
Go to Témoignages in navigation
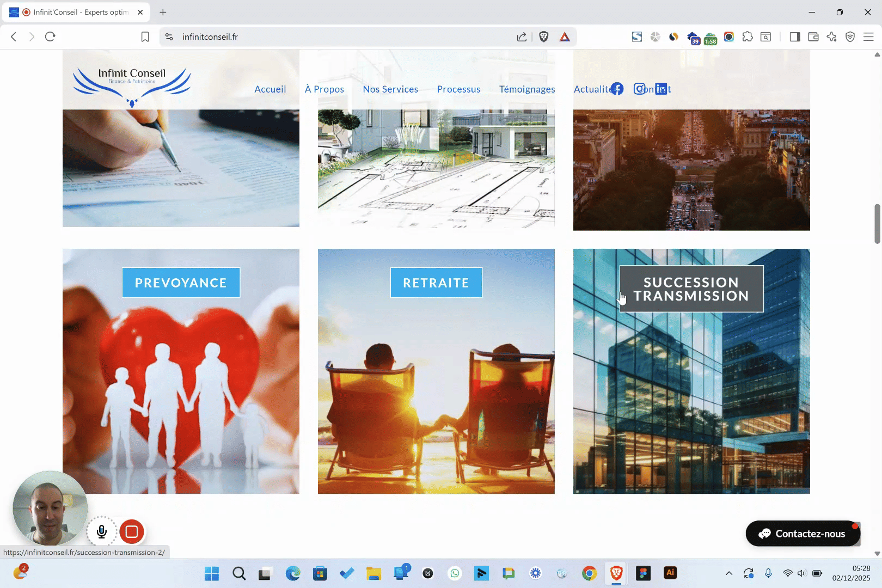pos(527,89)
